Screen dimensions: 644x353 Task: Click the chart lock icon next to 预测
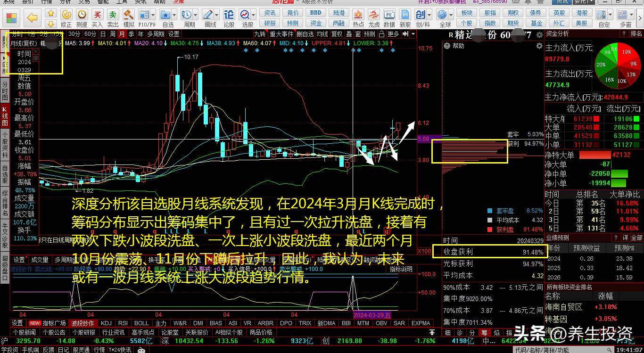pyautogui.click(x=380, y=34)
